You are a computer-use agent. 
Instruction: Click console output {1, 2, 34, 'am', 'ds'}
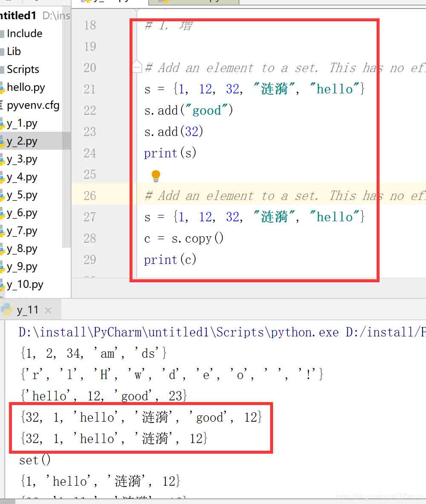click(x=93, y=353)
